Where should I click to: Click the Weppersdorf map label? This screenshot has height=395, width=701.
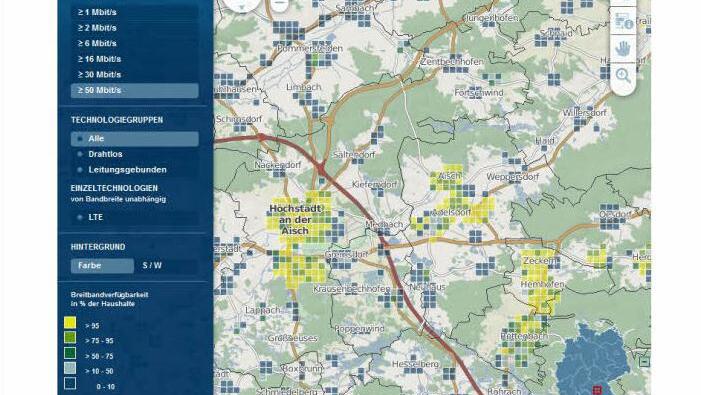tap(512, 177)
